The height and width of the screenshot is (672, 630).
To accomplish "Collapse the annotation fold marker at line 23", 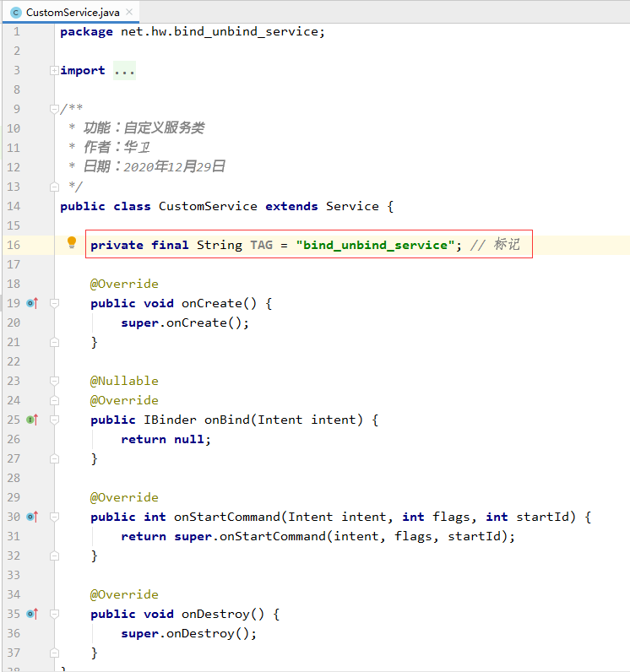I will 54,381.
